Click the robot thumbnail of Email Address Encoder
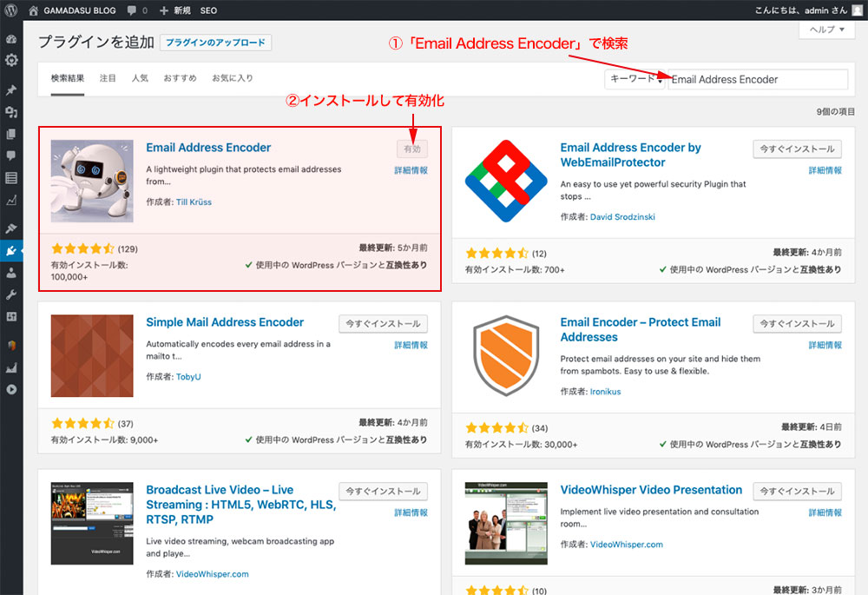The width and height of the screenshot is (868, 595). (92, 182)
